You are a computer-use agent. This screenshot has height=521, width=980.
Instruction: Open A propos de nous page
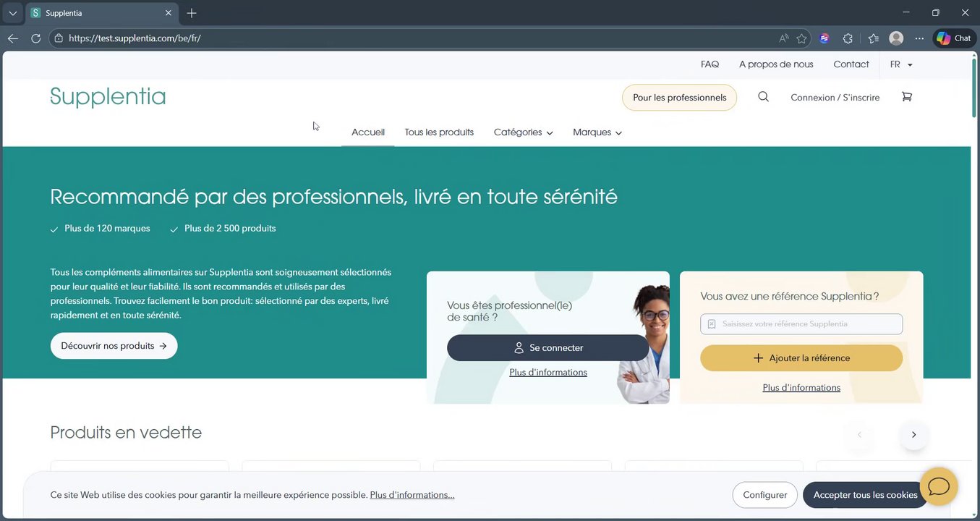[776, 64]
